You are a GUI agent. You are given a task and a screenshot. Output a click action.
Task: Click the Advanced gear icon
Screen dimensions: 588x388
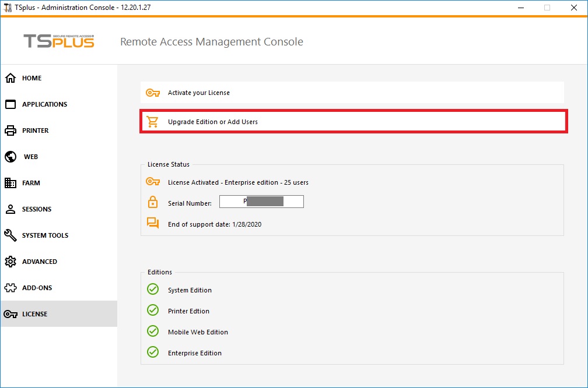click(10, 262)
